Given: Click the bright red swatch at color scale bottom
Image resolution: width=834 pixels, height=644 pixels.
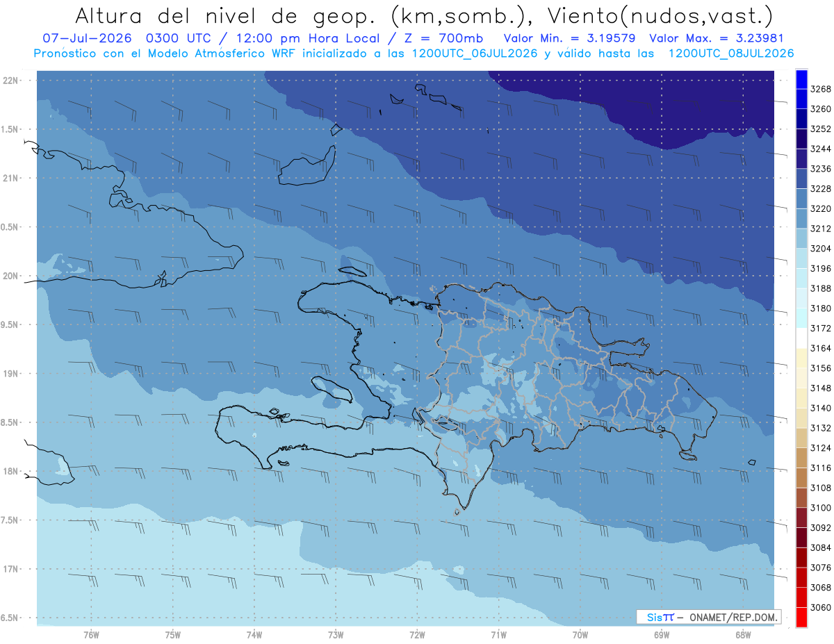Looking at the screenshot, I should [801, 617].
